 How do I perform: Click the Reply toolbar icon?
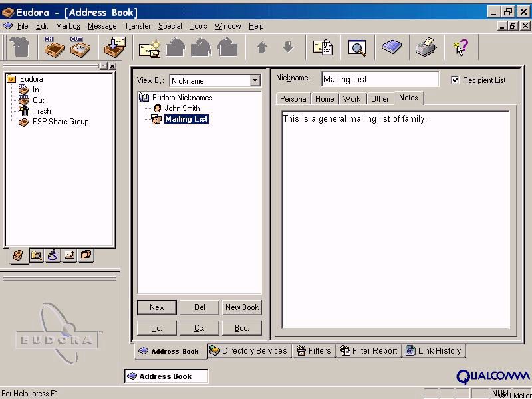[176, 47]
